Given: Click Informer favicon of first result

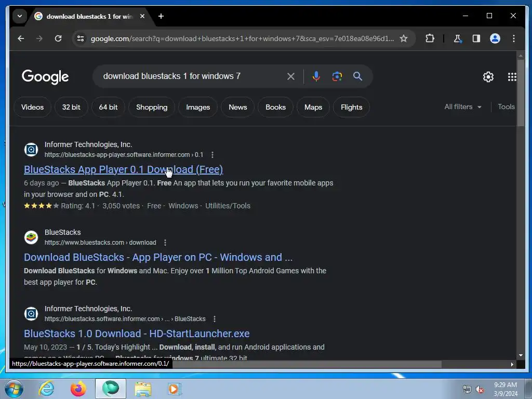Looking at the screenshot, I should 31,150.
